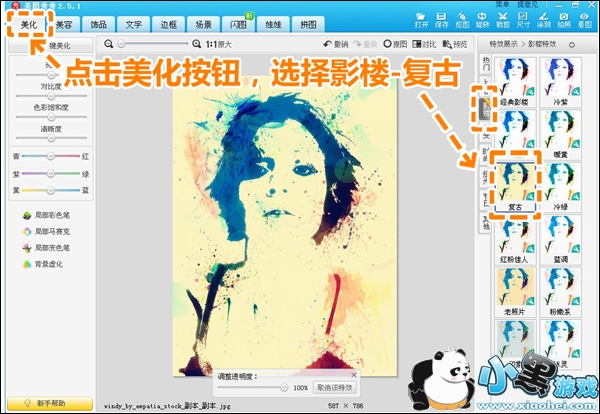Screen dimensions: 600x414
Task: Apply the 老照片 effect thumbnail
Action: click(515, 292)
